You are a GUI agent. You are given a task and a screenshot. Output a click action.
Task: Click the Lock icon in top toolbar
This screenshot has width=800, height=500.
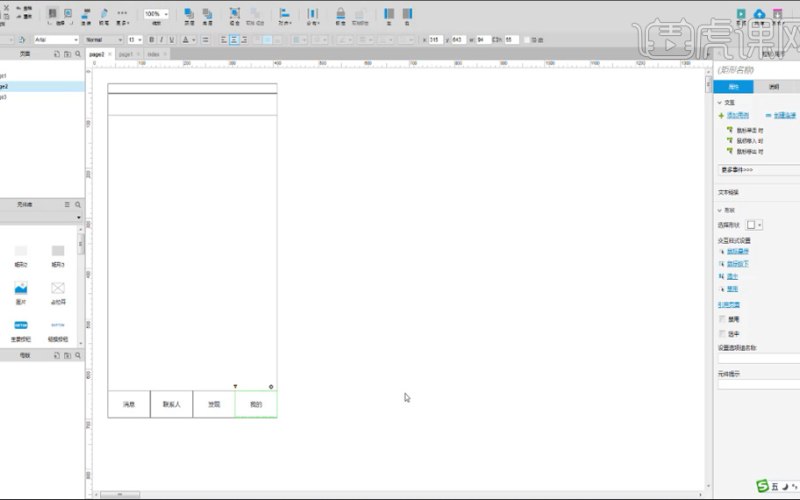coord(340,16)
